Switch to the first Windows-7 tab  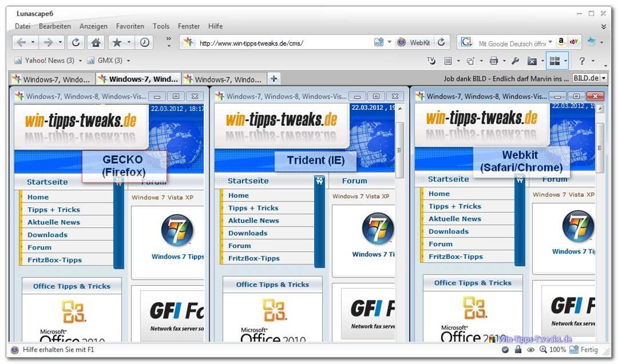pyautogui.click(x=52, y=80)
